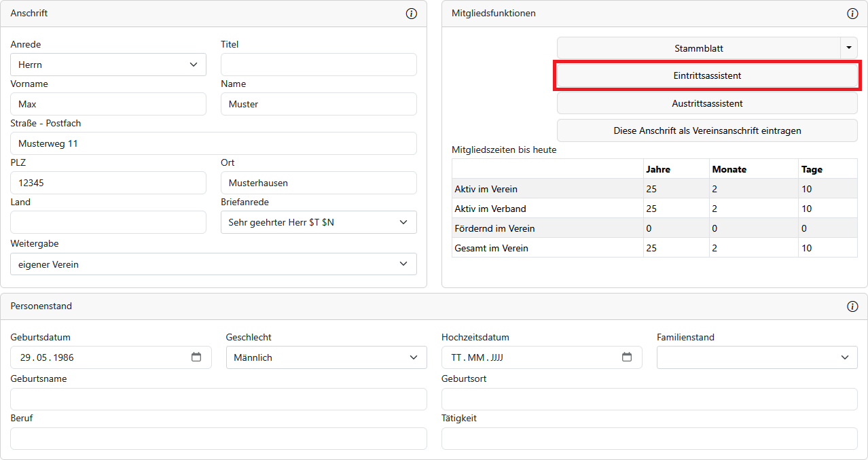Select the PLZ input field
868x460 pixels.
coord(108,183)
